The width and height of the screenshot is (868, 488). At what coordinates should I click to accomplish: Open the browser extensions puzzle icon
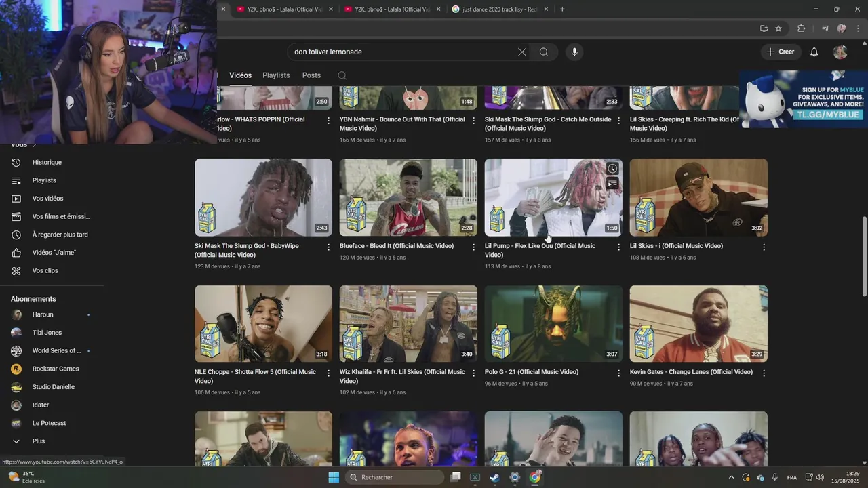[x=801, y=28]
